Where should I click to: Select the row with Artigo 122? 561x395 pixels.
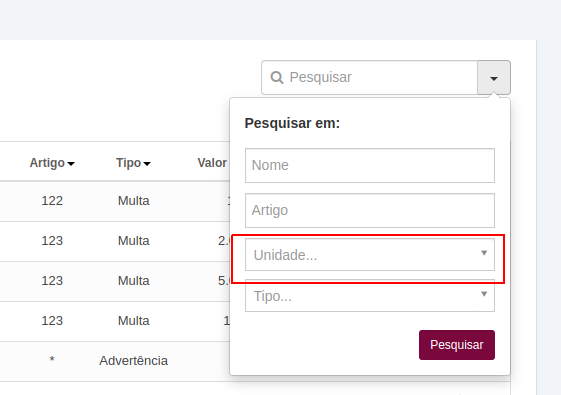click(x=114, y=201)
